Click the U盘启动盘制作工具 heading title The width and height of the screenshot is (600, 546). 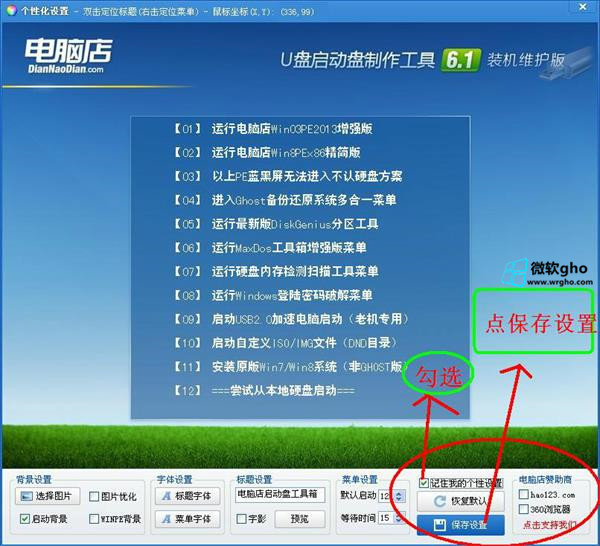pyautogui.click(x=358, y=60)
